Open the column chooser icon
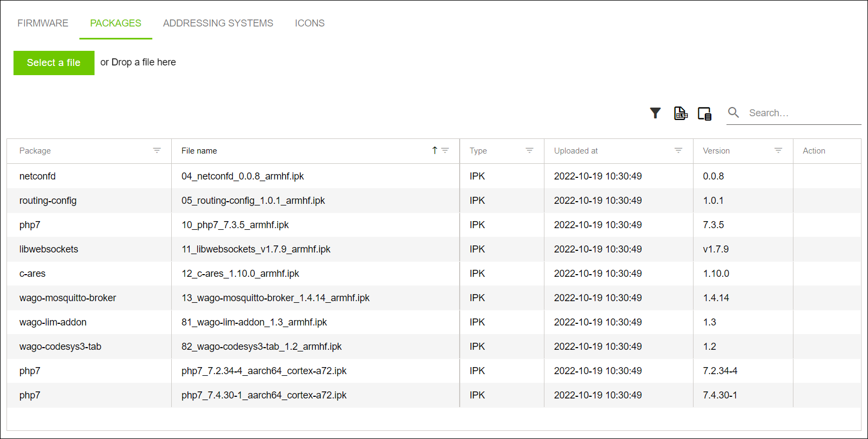Viewport: 868px width, 439px height. [x=705, y=113]
